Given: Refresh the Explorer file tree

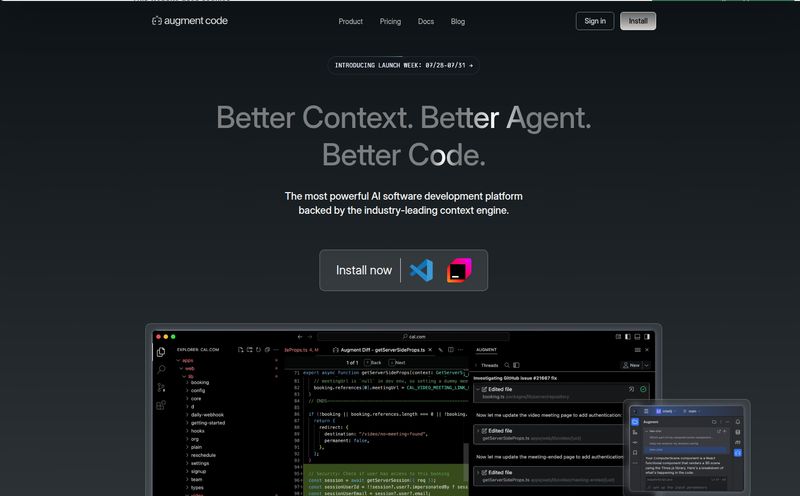Looking at the screenshot, I should (x=259, y=350).
